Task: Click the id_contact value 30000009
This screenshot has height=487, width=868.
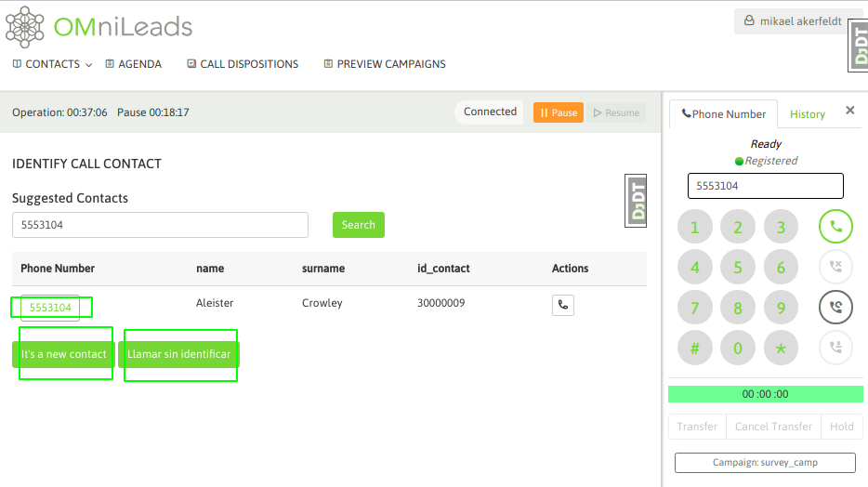Action: [441, 303]
